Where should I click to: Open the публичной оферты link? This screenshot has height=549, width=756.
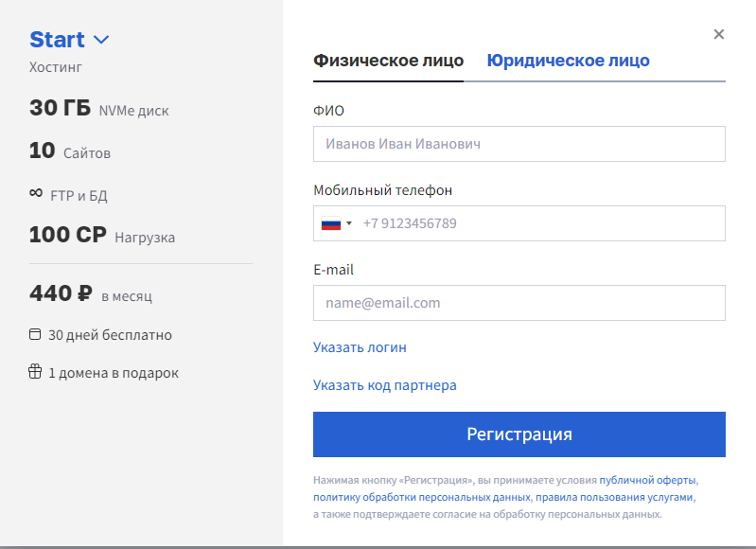pyautogui.click(x=647, y=480)
